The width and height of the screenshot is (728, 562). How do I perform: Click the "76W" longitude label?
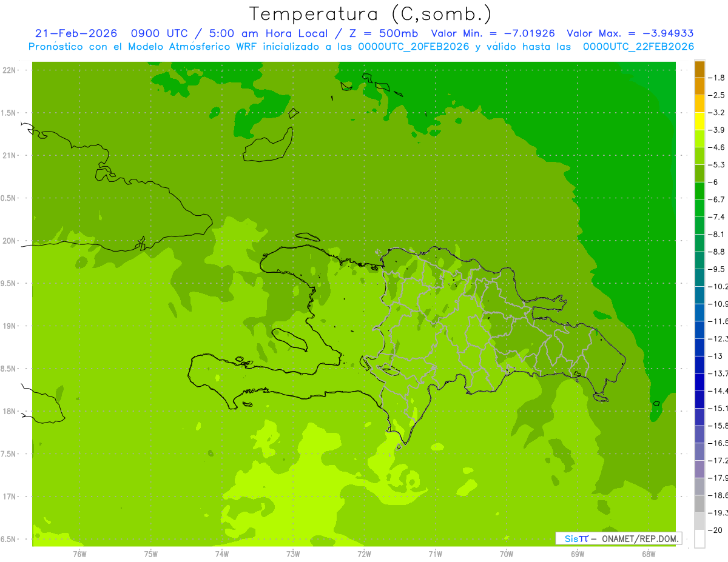[79, 554]
